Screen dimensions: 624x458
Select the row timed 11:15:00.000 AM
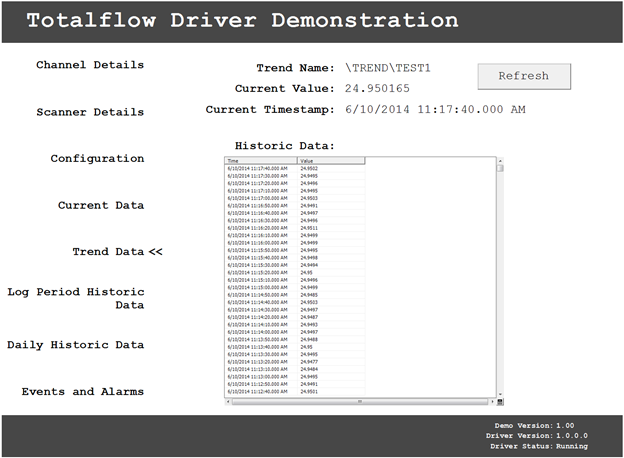pos(295,287)
